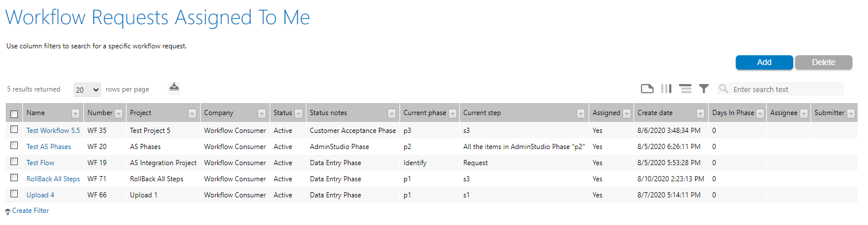Toggle the select-all checkbox in header
The width and height of the screenshot is (868, 225).
[14, 114]
